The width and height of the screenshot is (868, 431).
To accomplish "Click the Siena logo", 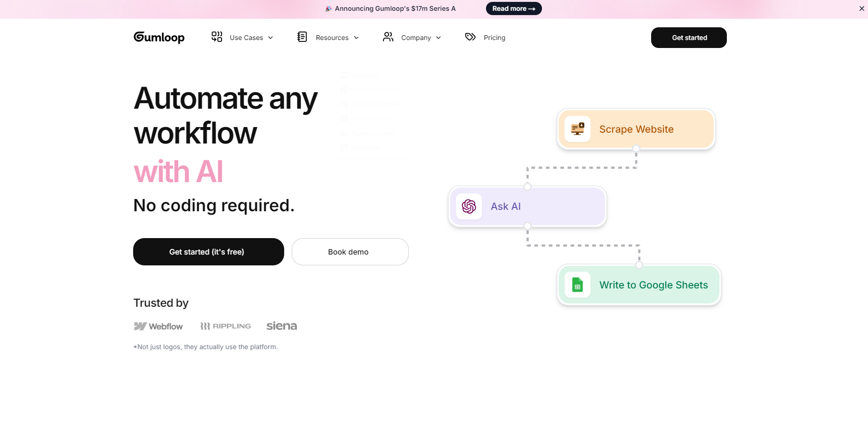I will click(282, 326).
